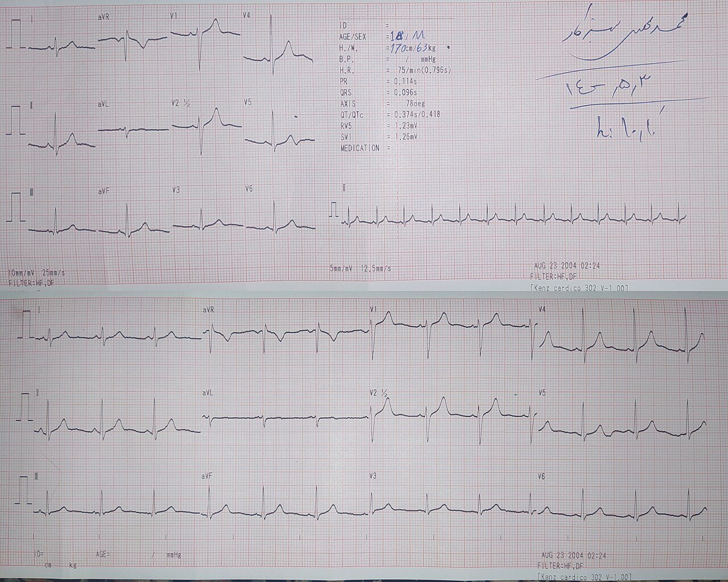Select the PR interval value 0.114s
The height and width of the screenshot is (582, 728).
pyautogui.click(x=406, y=81)
